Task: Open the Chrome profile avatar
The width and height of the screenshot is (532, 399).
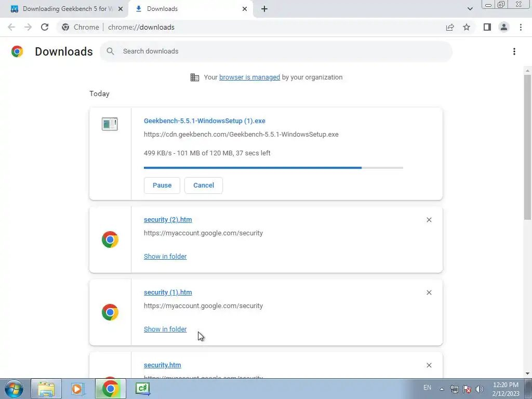Action: point(504,27)
